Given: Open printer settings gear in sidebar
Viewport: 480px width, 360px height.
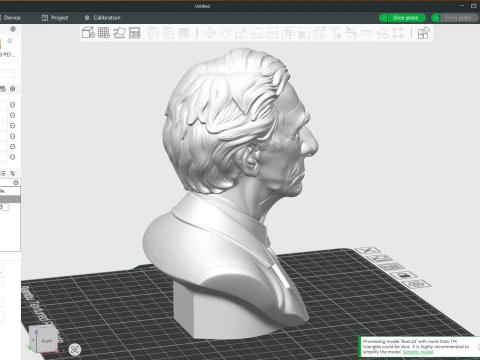Looking at the screenshot, I should [13, 29].
